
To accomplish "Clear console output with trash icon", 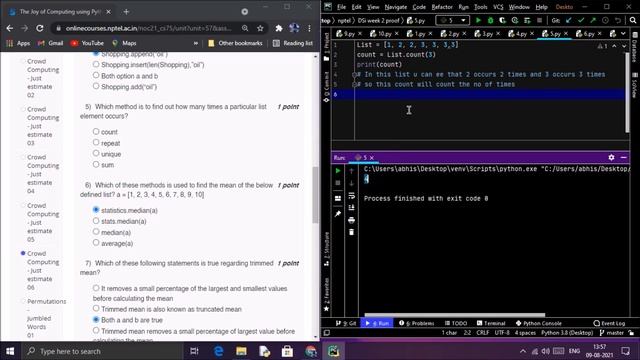I will pyautogui.click(x=351, y=232).
